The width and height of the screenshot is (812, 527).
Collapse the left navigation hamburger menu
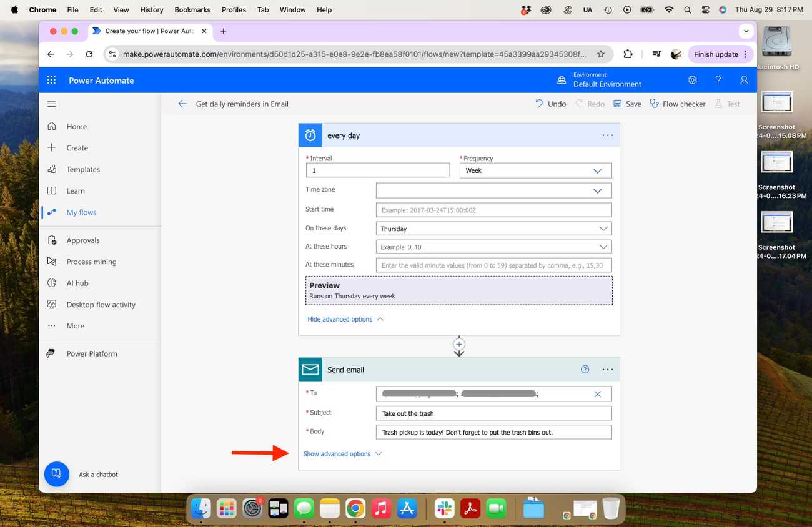pos(52,104)
